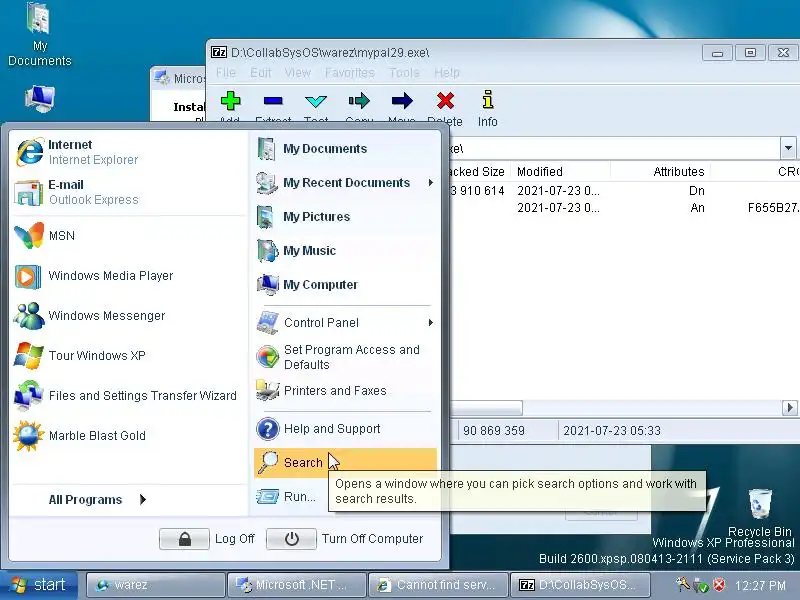Screen dimensions: 800x600
Task: Click the horizontal scrollbar right arrow in 7-Zip
Action: [x=789, y=408]
